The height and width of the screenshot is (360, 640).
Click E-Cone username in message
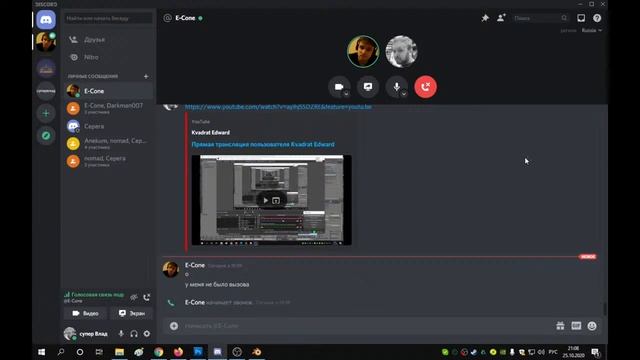pos(195,265)
